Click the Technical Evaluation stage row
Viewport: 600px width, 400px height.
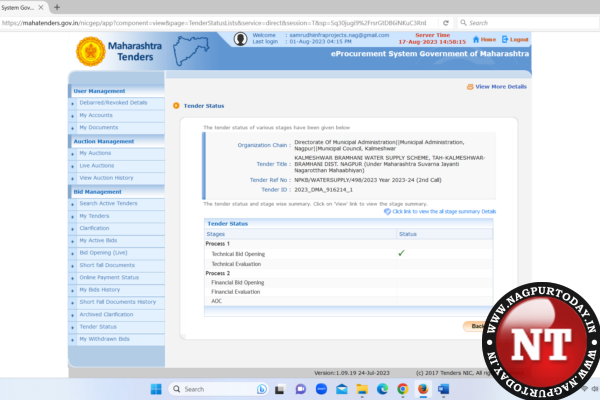pyautogui.click(x=348, y=264)
